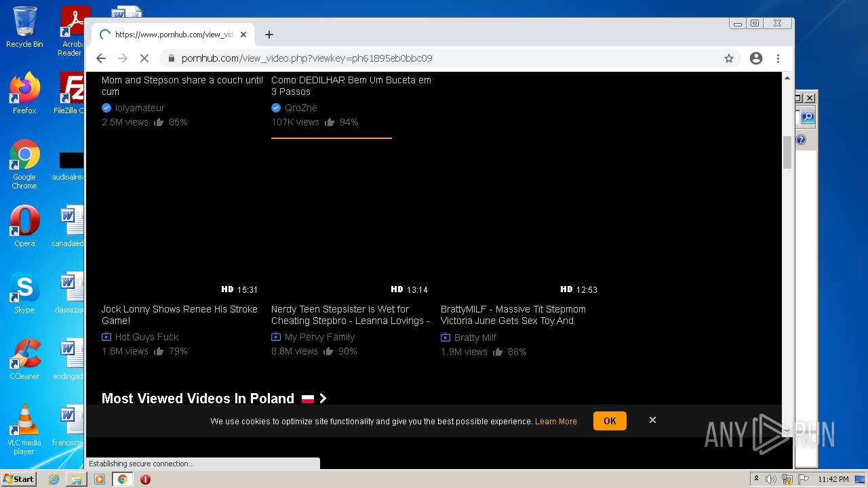
Task: Open the Skype desktop shortcut
Action: tap(24, 292)
